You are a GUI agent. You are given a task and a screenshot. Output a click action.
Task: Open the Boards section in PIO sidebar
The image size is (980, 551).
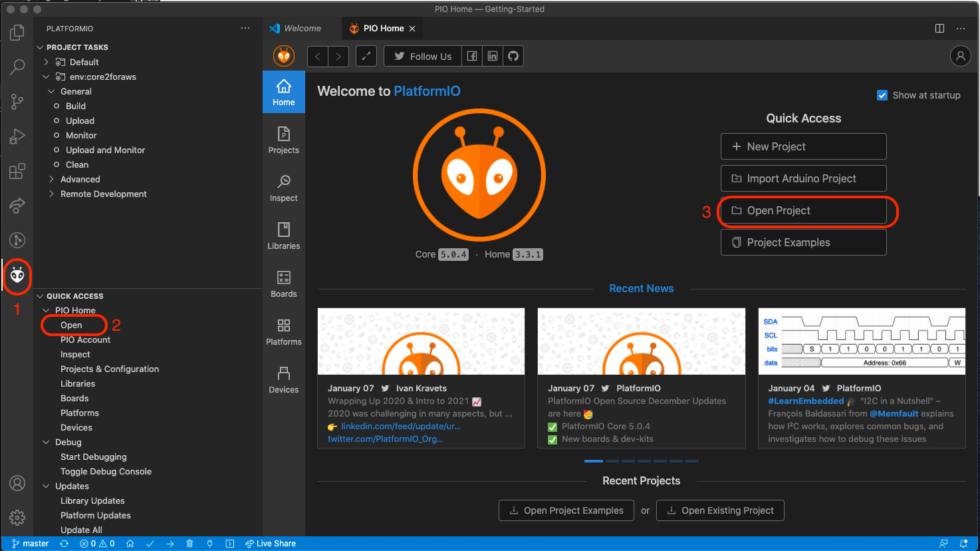[x=283, y=283]
